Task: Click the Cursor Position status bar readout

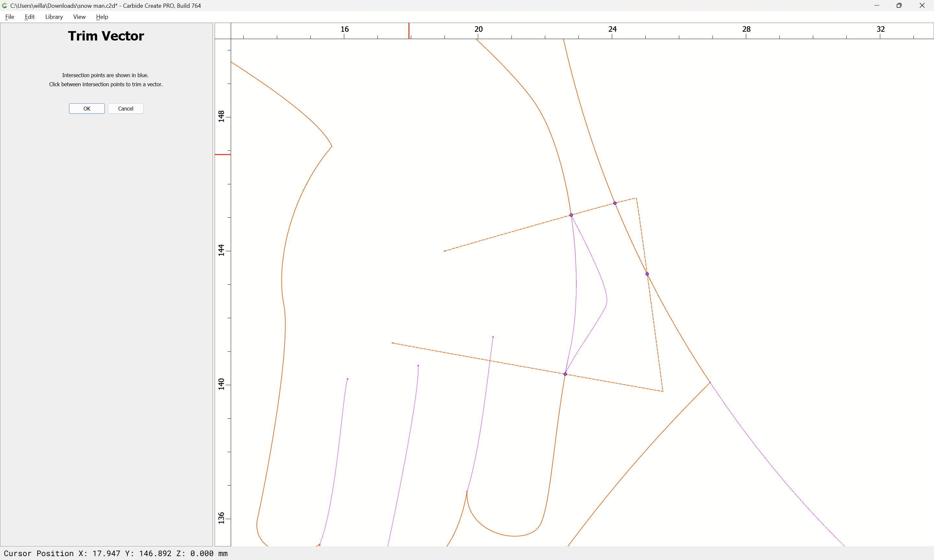Action: 116,554
